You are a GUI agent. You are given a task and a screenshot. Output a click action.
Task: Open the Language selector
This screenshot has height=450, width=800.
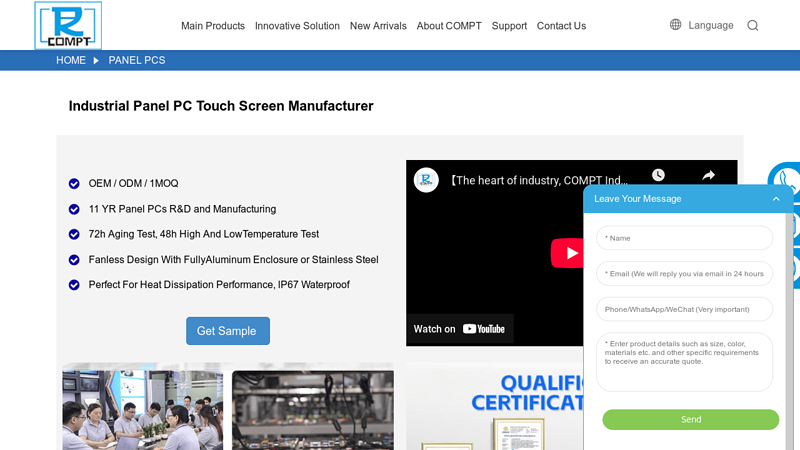click(710, 26)
